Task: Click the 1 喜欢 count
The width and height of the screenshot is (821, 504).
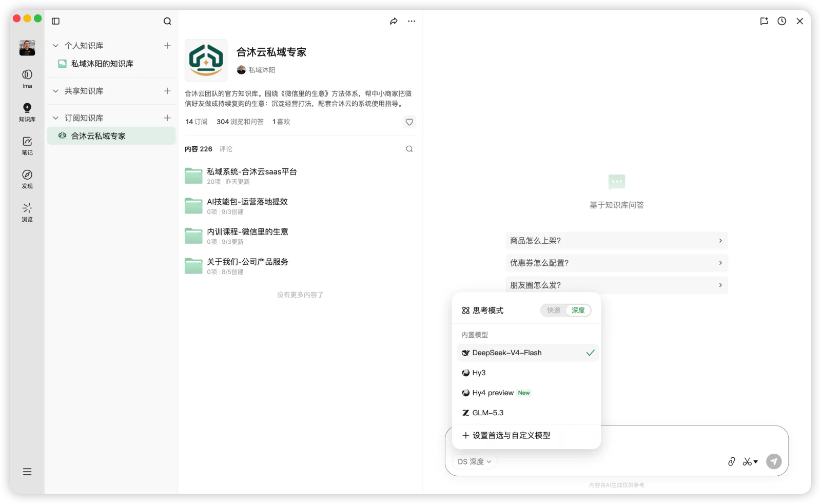Action: pyautogui.click(x=281, y=122)
